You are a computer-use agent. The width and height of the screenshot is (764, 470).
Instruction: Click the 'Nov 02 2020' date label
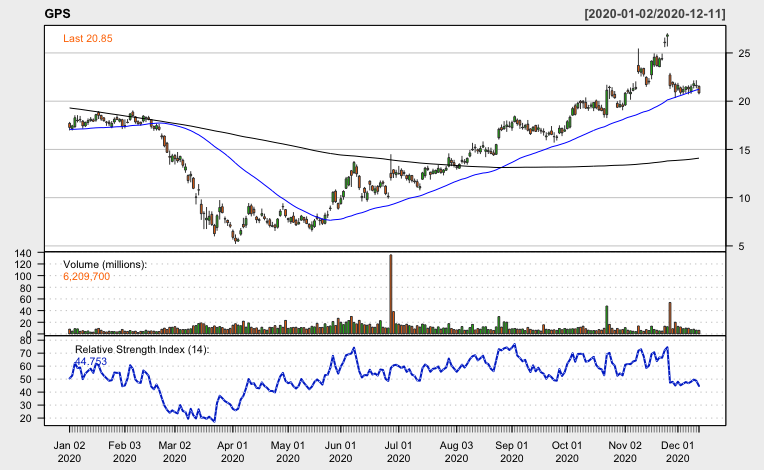point(625,451)
